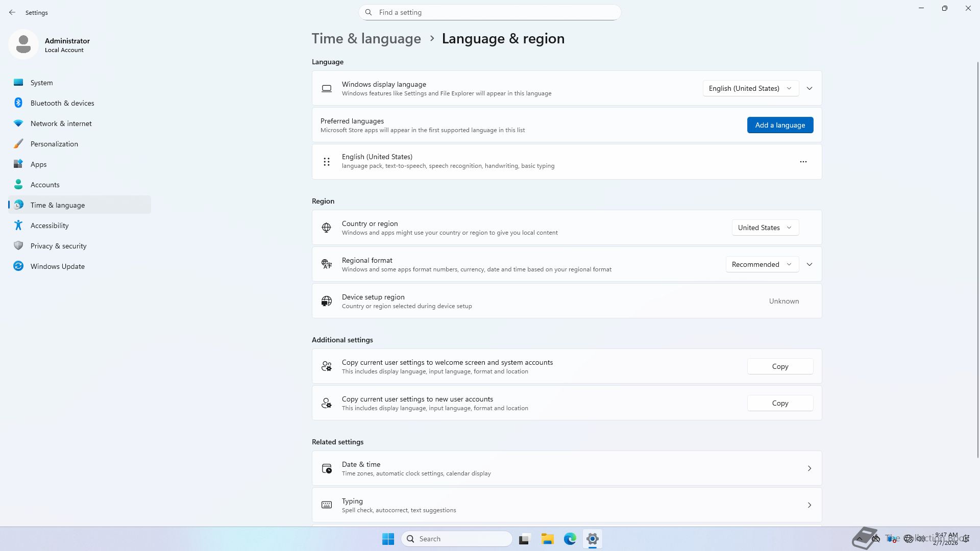Click the Bluetooth & devices icon
The width and height of the screenshot is (980, 551).
click(18, 103)
